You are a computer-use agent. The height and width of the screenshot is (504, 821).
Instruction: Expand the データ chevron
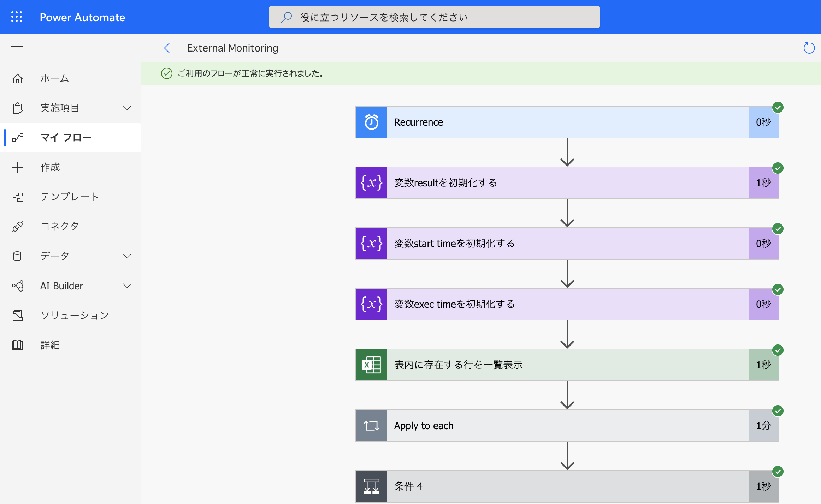click(x=127, y=256)
